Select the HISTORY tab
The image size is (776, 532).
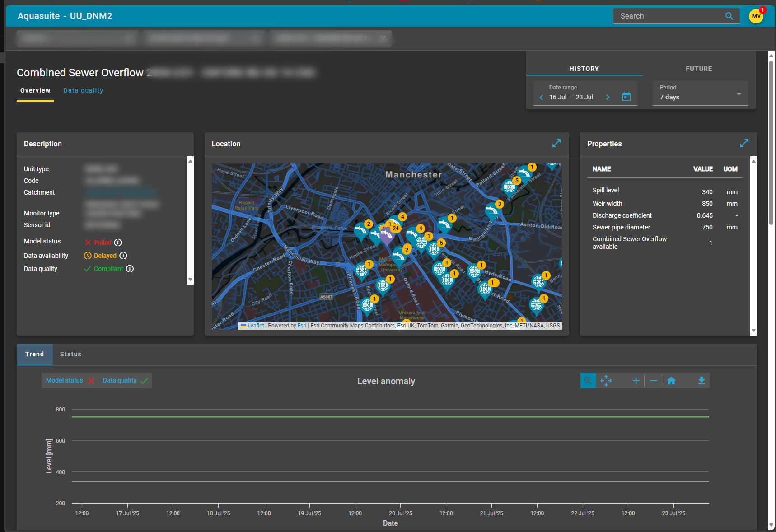pos(584,69)
